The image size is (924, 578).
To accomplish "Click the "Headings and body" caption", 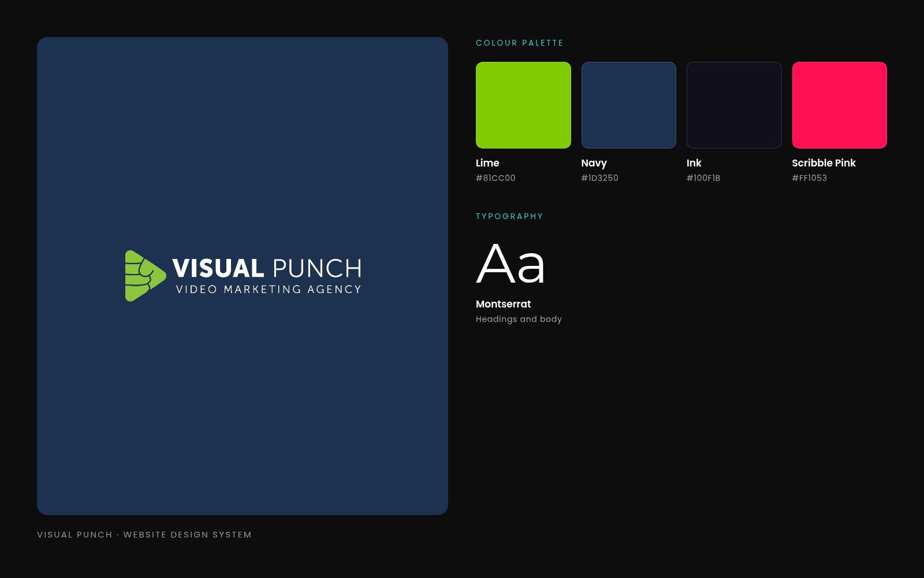I will pos(519,319).
